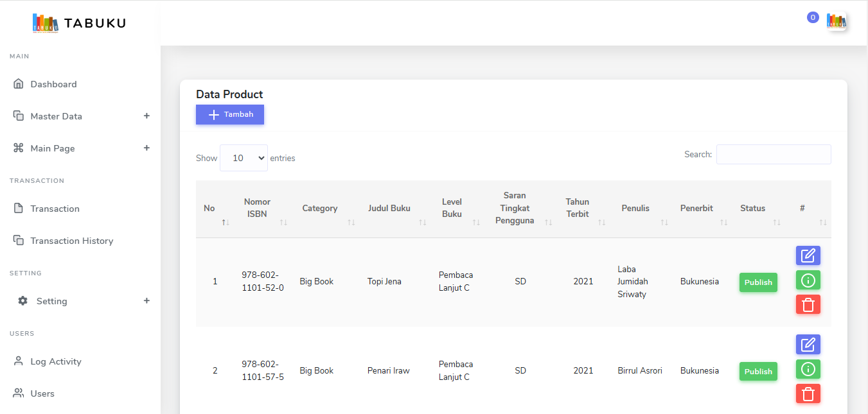Viewport: 868px width, 414px height.
Task: Open Log Activity page
Action: coord(56,361)
